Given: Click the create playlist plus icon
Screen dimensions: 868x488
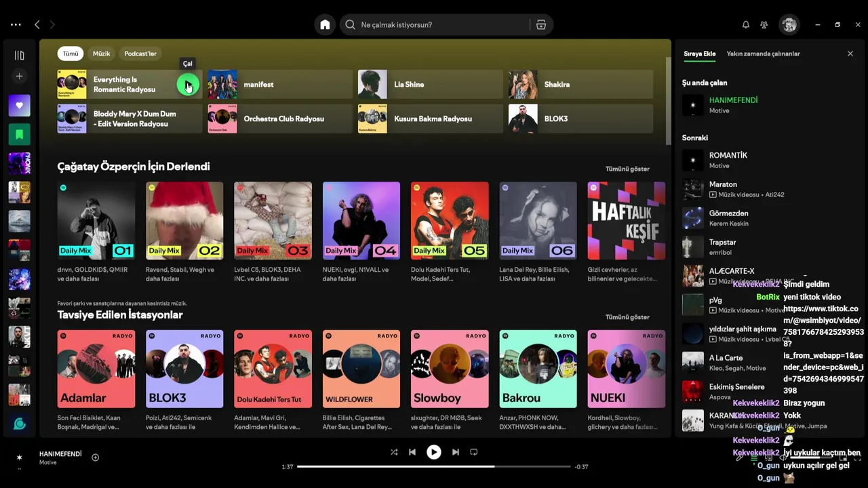Looking at the screenshot, I should (x=19, y=77).
